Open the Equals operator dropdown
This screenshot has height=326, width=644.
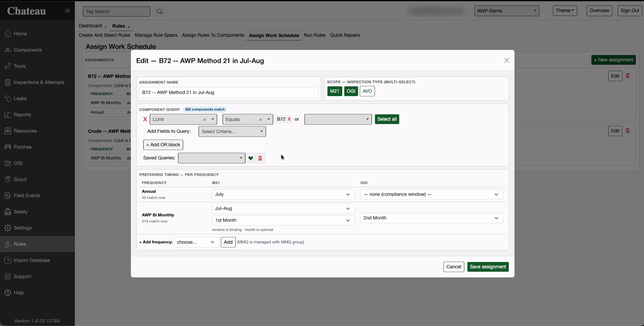[x=248, y=119]
